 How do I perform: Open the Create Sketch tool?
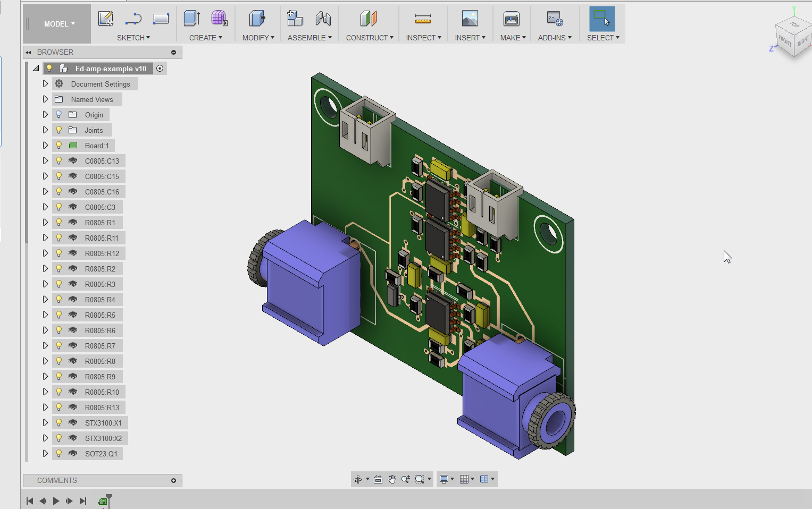pos(106,19)
